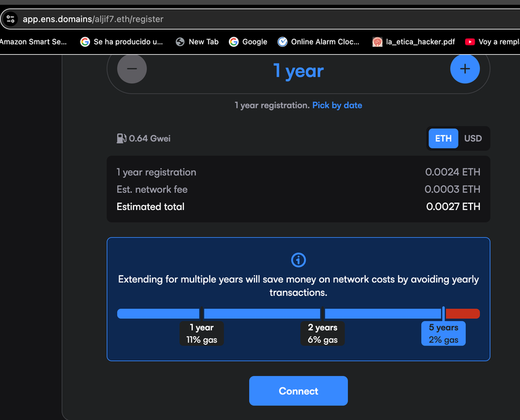Click the 'Extending for multiple years' info text
The image size is (520, 420).
point(299,286)
